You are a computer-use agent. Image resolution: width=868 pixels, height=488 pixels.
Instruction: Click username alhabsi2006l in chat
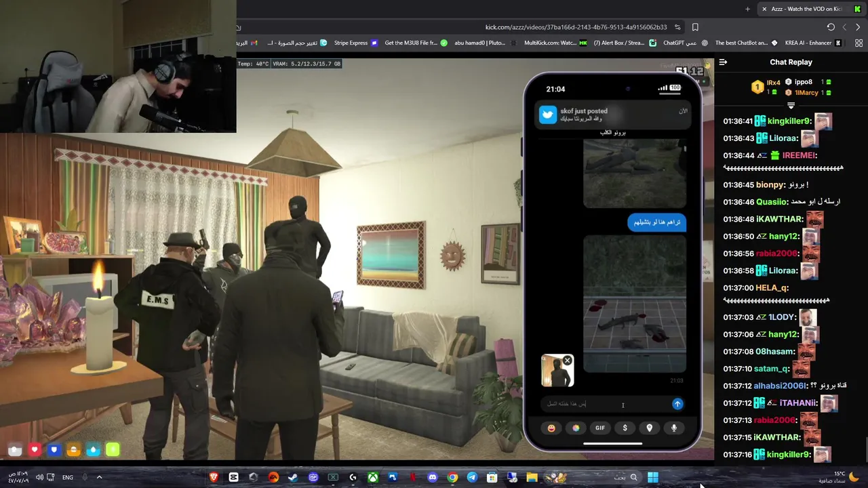point(779,386)
